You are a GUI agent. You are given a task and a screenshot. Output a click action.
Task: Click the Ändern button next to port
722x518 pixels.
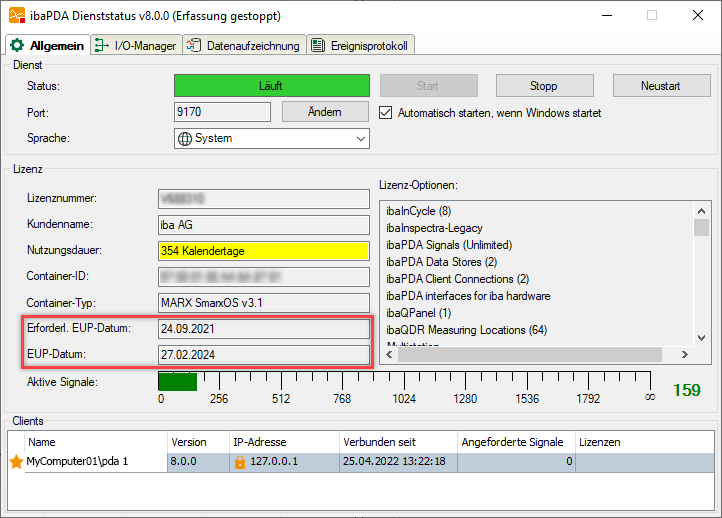325,112
